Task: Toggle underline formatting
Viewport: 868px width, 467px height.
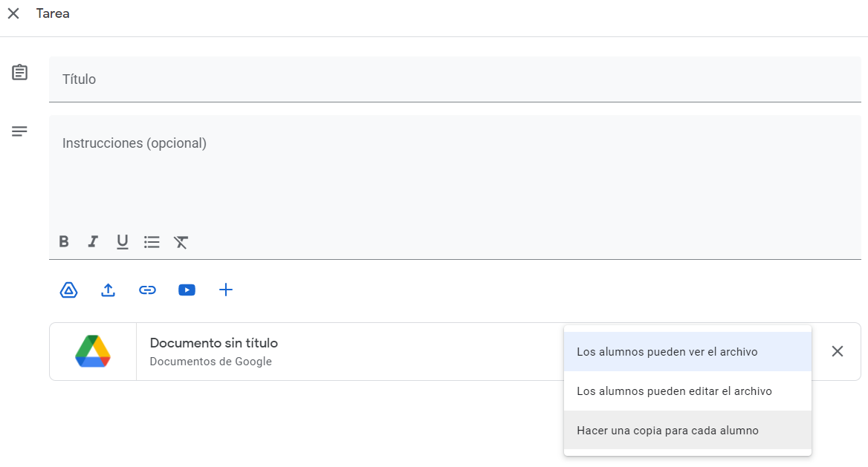Action: tap(123, 242)
